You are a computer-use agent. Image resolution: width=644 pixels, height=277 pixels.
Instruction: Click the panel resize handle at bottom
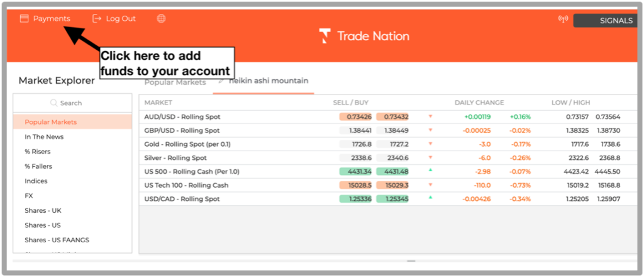[x=411, y=261]
